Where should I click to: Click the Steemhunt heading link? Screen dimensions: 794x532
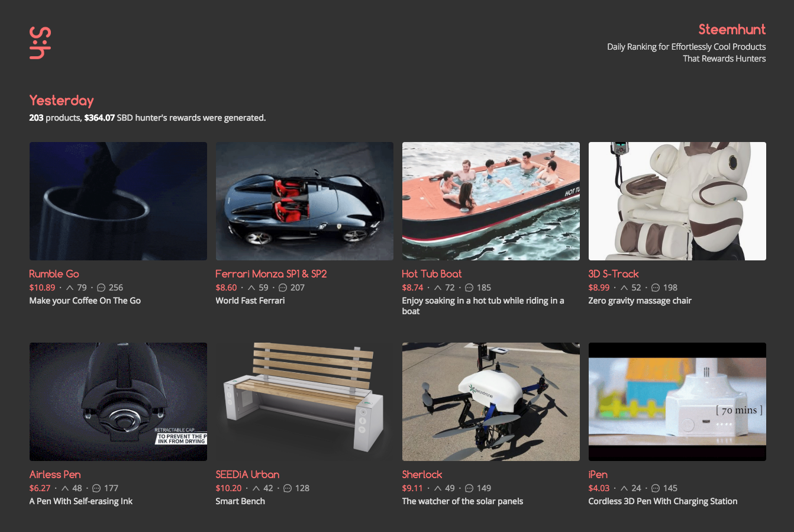pos(732,30)
